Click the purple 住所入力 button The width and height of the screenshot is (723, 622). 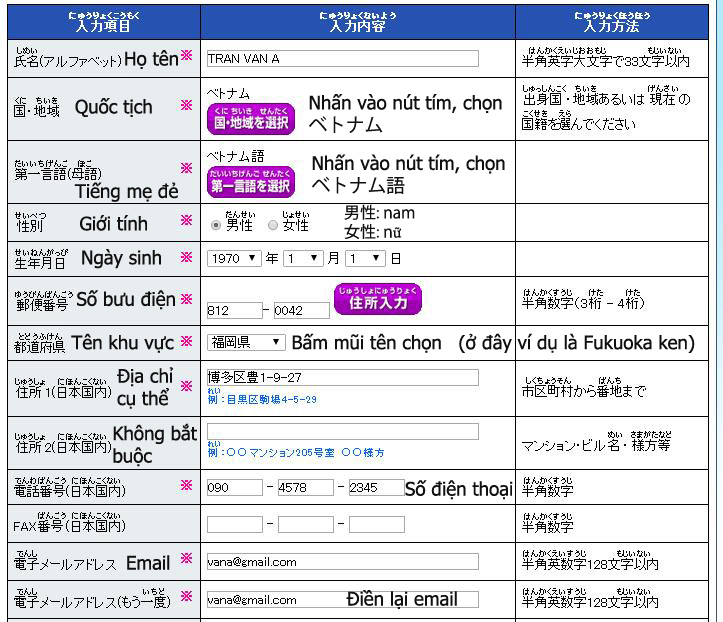[x=378, y=299]
